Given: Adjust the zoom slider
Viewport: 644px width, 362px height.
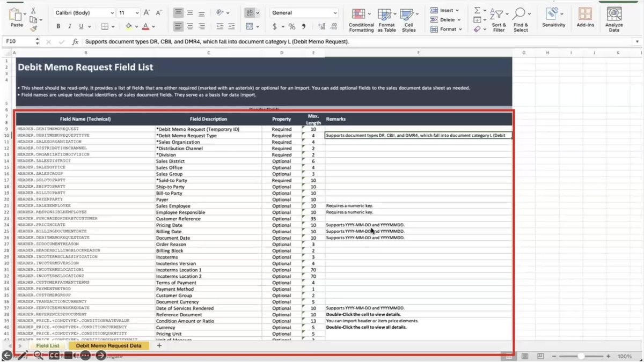Looking at the screenshot, I should click(582, 356).
